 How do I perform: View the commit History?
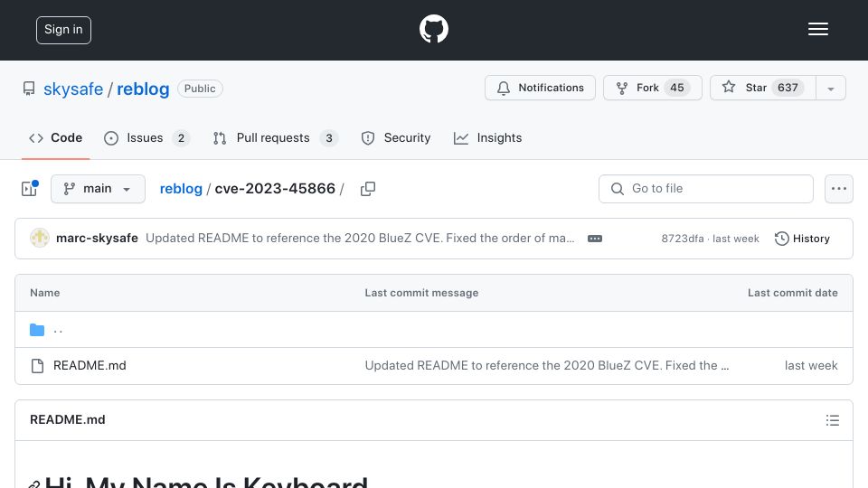pos(802,239)
